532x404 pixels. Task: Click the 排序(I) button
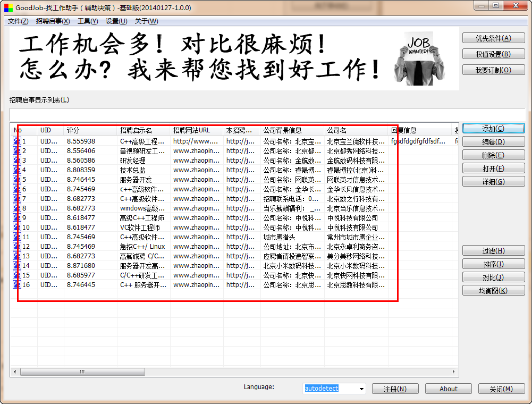tap(493, 264)
